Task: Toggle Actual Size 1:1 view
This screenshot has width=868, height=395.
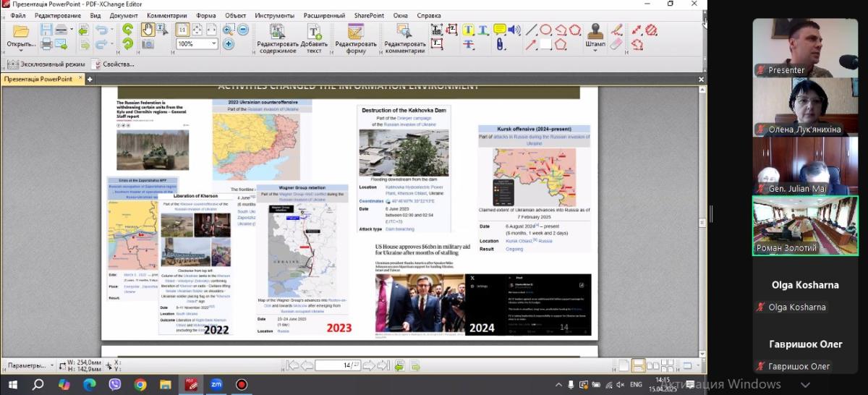Action: coord(183,30)
